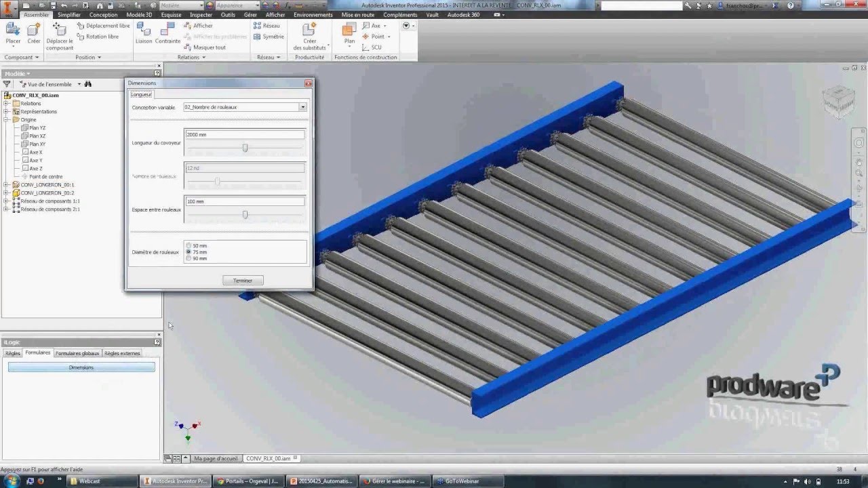Click the ViewCube in the viewport
This screenshot has width=868, height=488.
pos(838,102)
